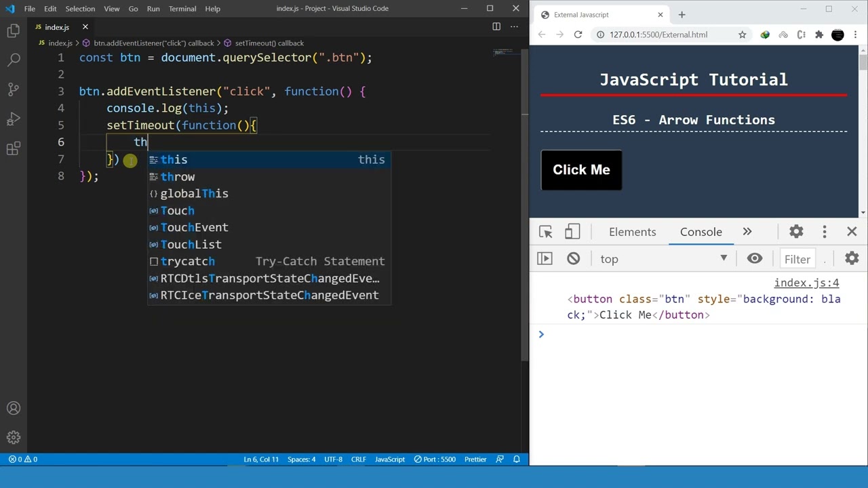Open the Manage gear in VS Code
The height and width of the screenshot is (488, 868).
pos(14,438)
